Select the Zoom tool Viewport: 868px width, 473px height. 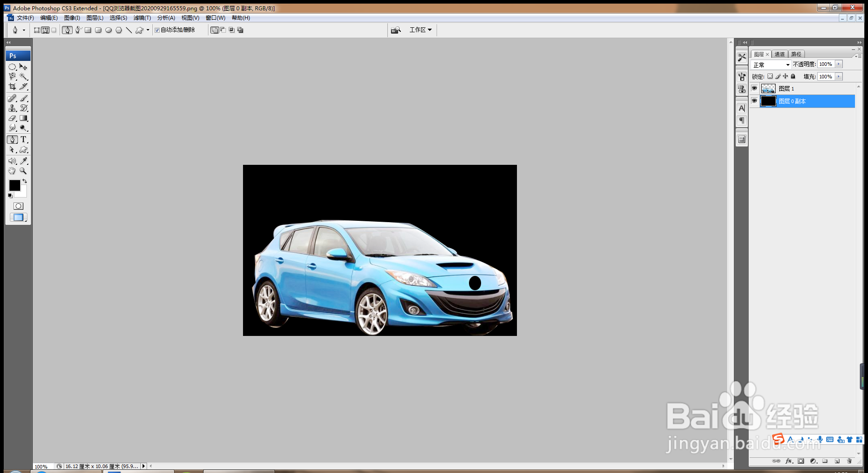click(x=24, y=171)
